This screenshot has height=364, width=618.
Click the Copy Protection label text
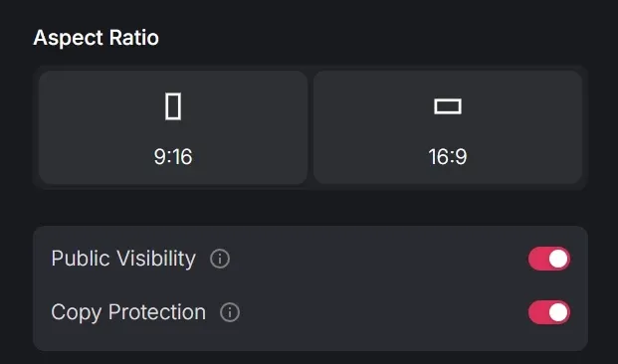[x=128, y=312]
